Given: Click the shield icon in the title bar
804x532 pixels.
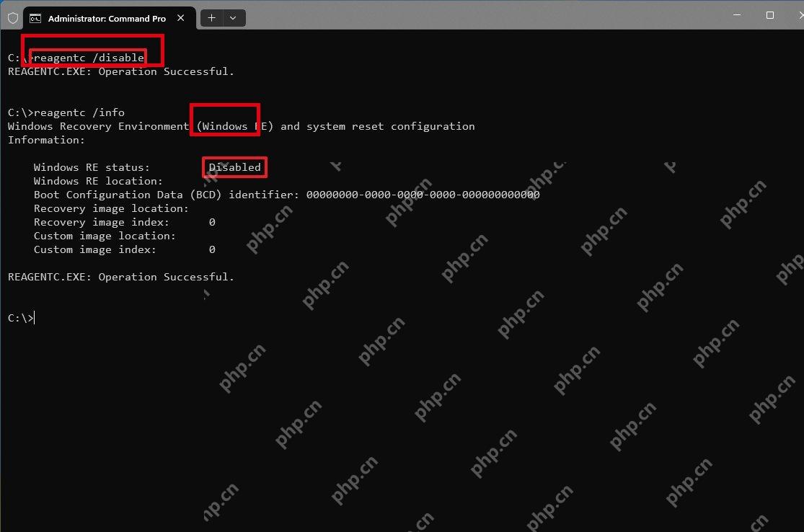Looking at the screenshot, I should pos(13,19).
